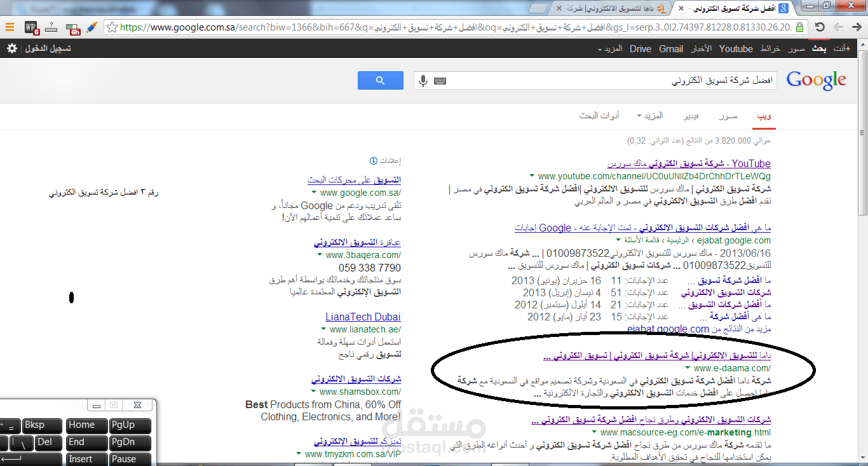This screenshot has width=868, height=466.
Task: Open أدوات البحث search tools
Action: click(x=599, y=116)
